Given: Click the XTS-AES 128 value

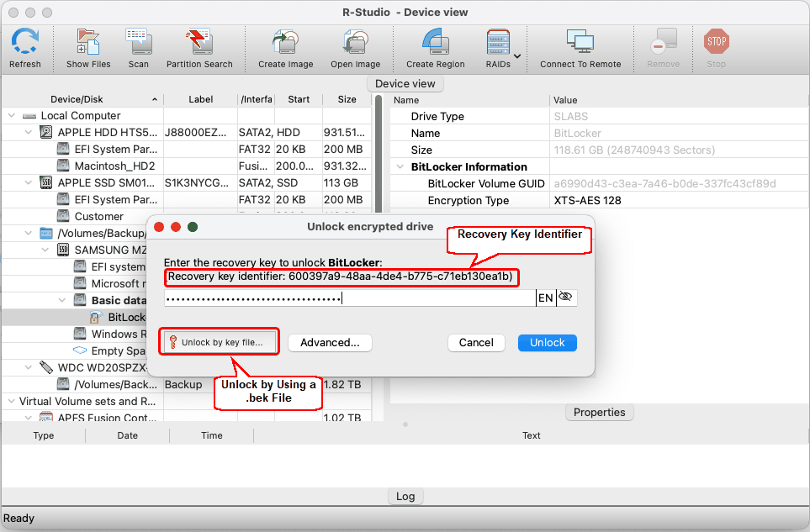Looking at the screenshot, I should [587, 200].
